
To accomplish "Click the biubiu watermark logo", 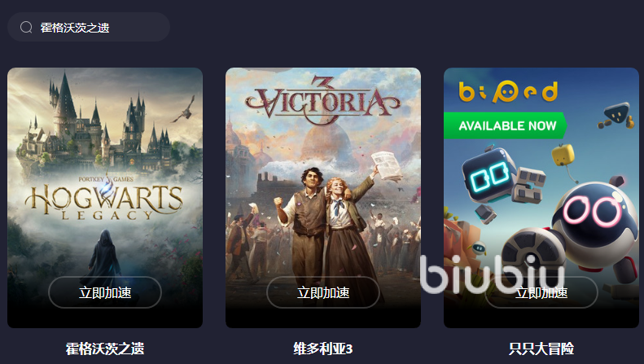I will pos(492,274).
